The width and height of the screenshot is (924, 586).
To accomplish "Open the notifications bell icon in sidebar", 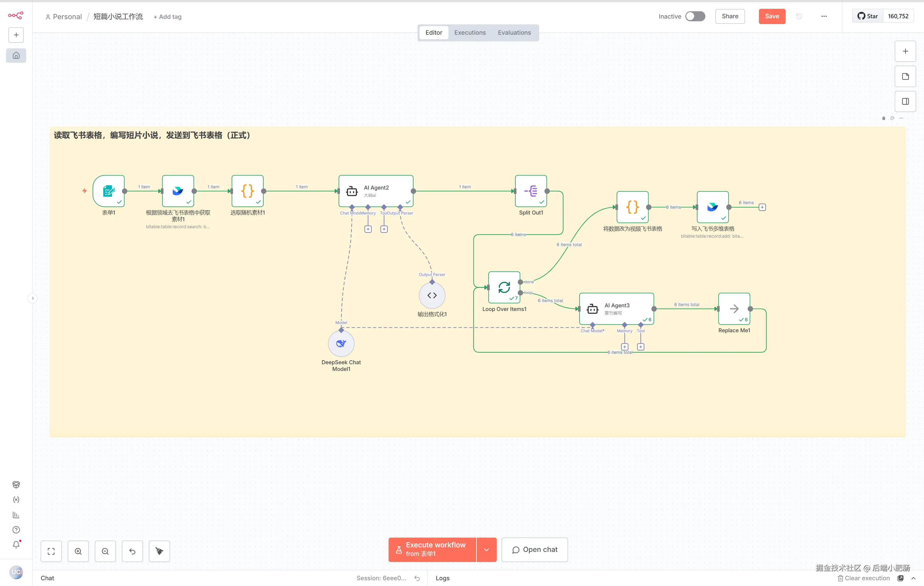I will [x=16, y=545].
